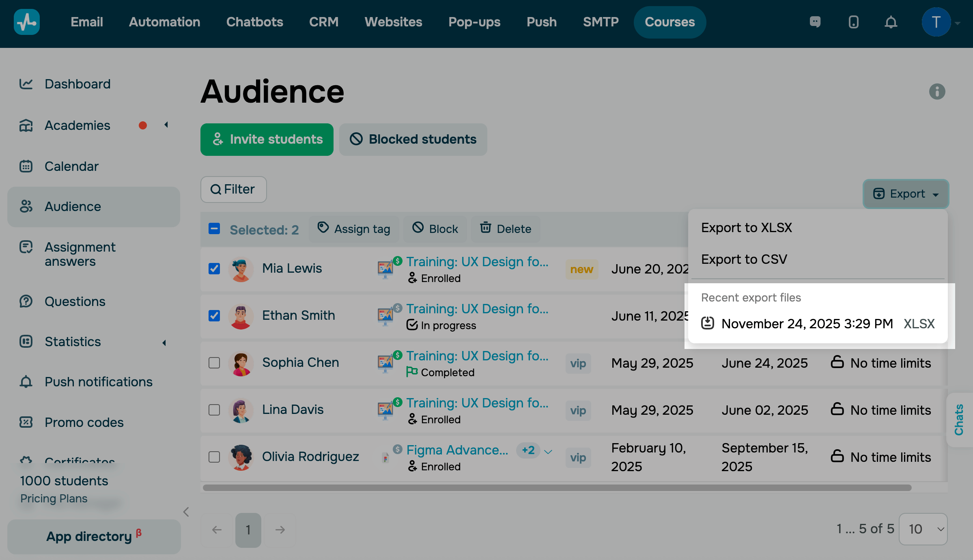973x560 pixels.
Task: Open the chat bubble icon in header
Action: click(815, 22)
